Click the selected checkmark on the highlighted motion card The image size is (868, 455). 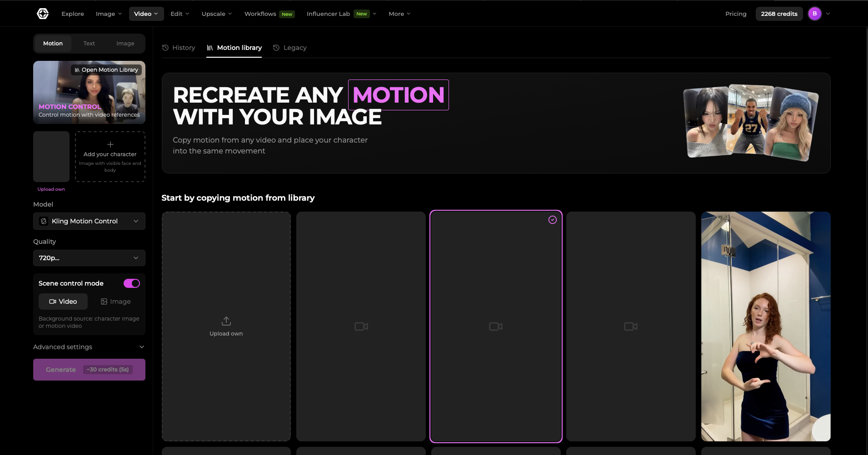click(x=553, y=220)
